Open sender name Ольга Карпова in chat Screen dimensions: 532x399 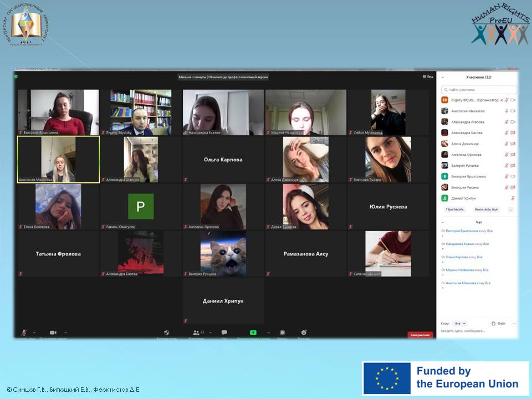click(x=457, y=257)
